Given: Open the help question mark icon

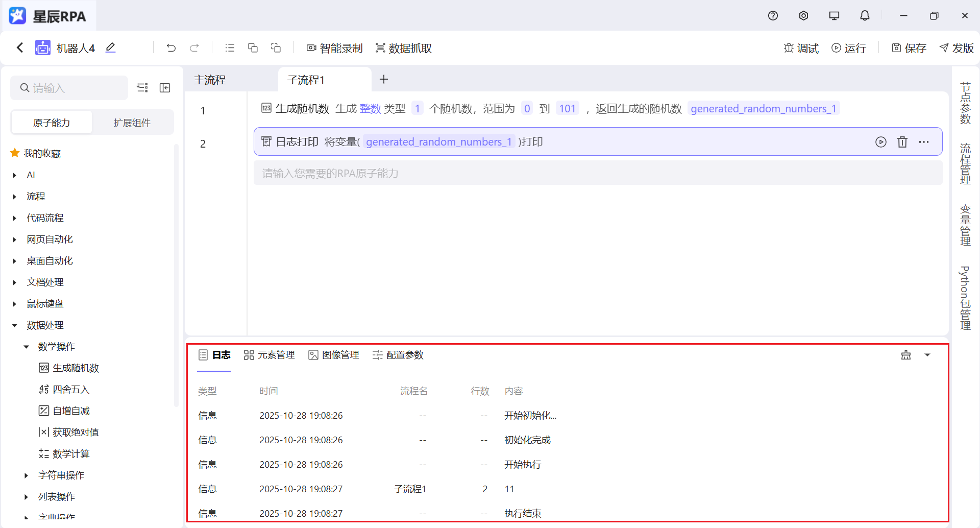Looking at the screenshot, I should pyautogui.click(x=773, y=16).
